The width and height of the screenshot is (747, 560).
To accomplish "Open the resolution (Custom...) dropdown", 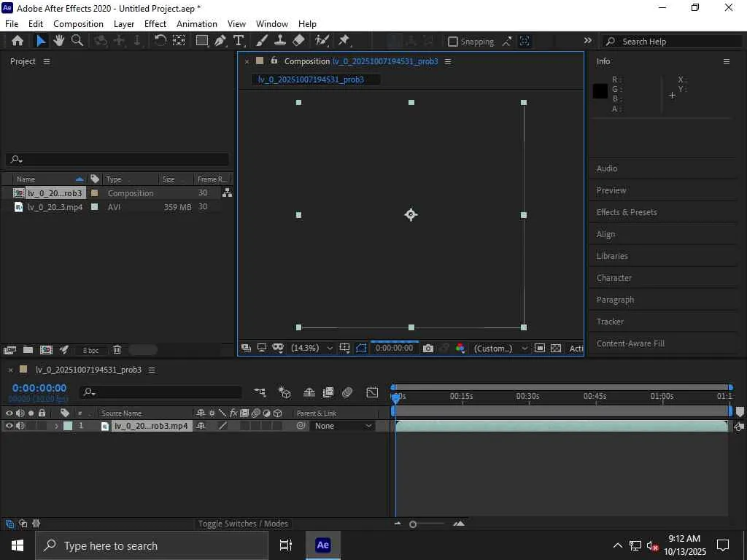I will pos(500,348).
